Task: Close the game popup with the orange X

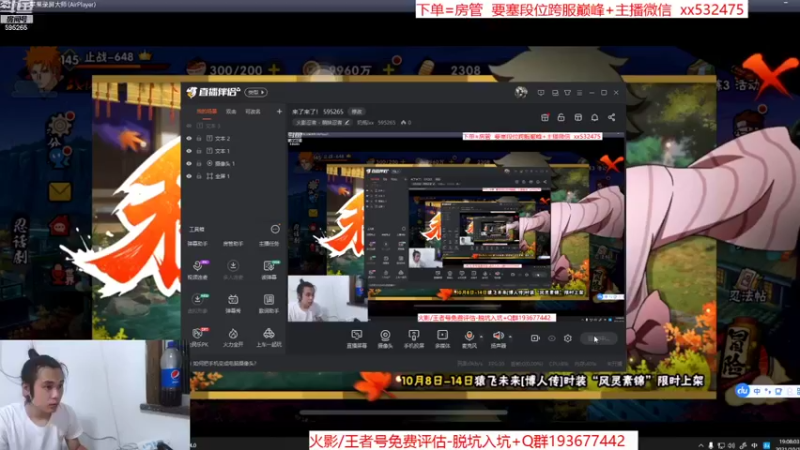Action: 770,75
